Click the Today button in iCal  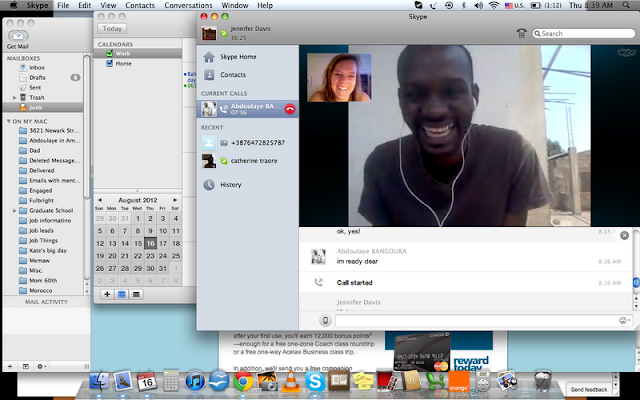(x=112, y=29)
